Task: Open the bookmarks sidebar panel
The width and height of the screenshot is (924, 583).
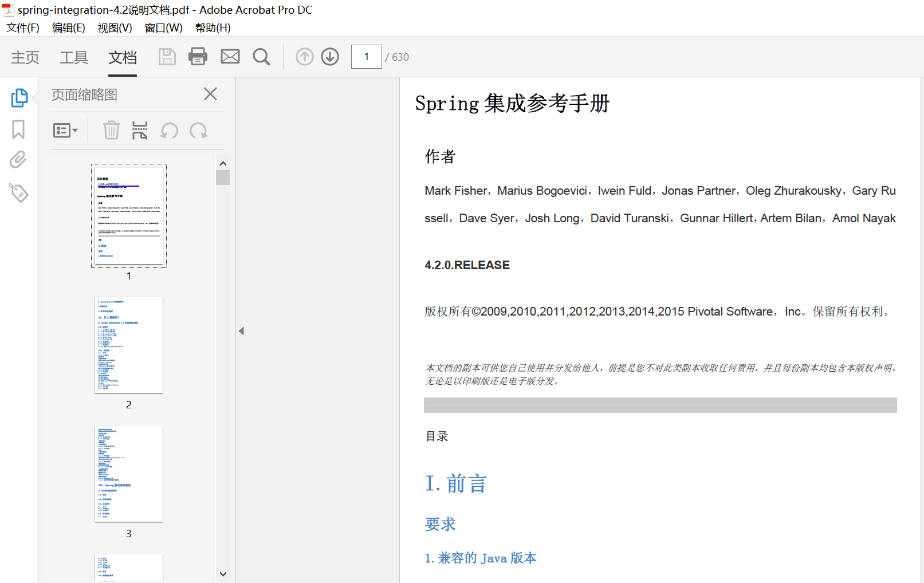Action: (x=18, y=129)
